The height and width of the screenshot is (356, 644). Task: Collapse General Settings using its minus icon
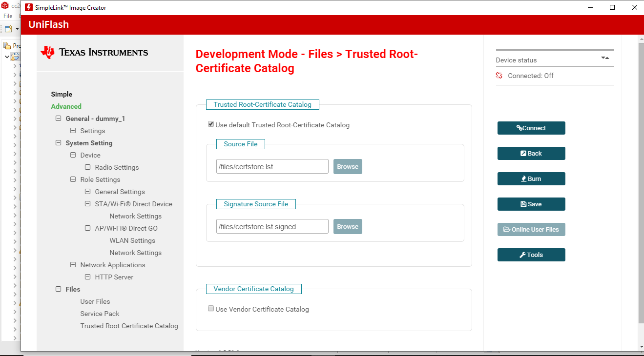(x=87, y=192)
